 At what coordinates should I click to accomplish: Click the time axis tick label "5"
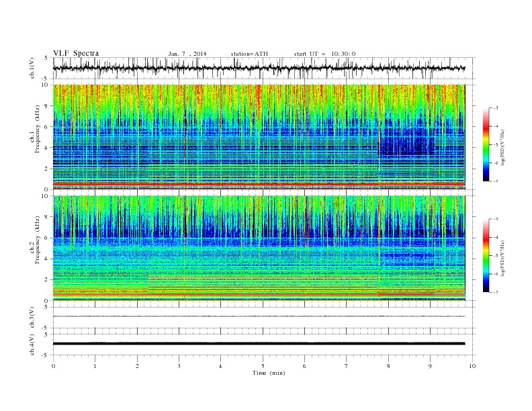(x=263, y=366)
